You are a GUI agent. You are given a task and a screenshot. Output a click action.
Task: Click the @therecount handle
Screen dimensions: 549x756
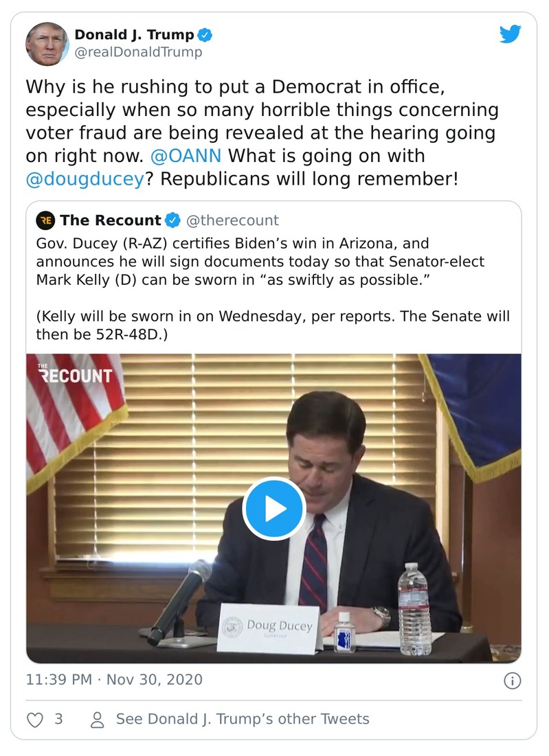pyautogui.click(x=232, y=220)
